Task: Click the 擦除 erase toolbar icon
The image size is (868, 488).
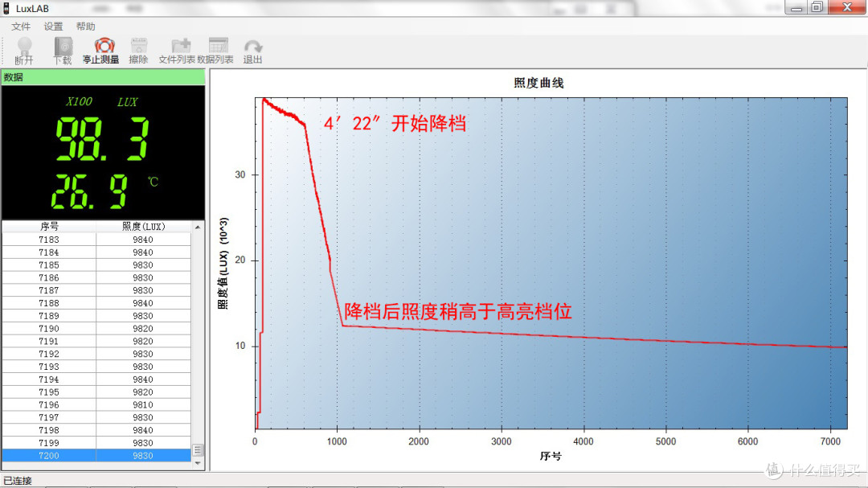Action: click(x=138, y=51)
